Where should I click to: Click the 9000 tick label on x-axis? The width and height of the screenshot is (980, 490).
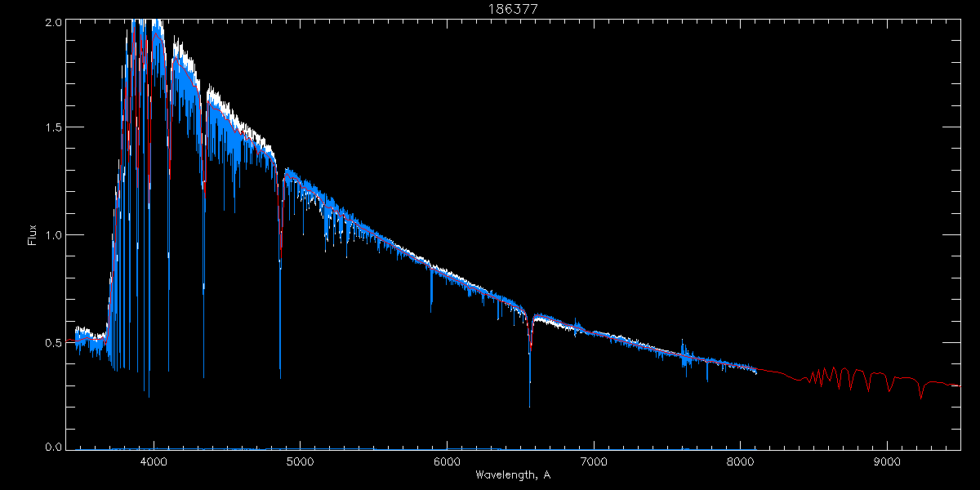click(886, 460)
